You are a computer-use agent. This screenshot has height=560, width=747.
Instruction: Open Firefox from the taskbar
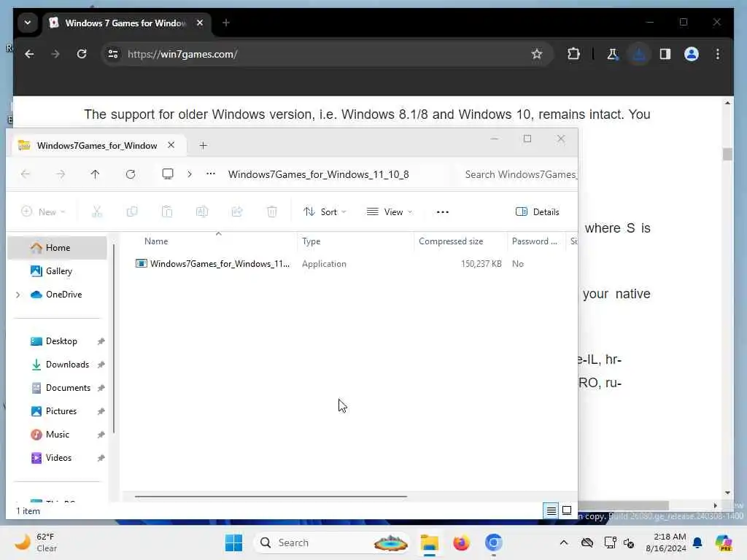click(x=461, y=542)
